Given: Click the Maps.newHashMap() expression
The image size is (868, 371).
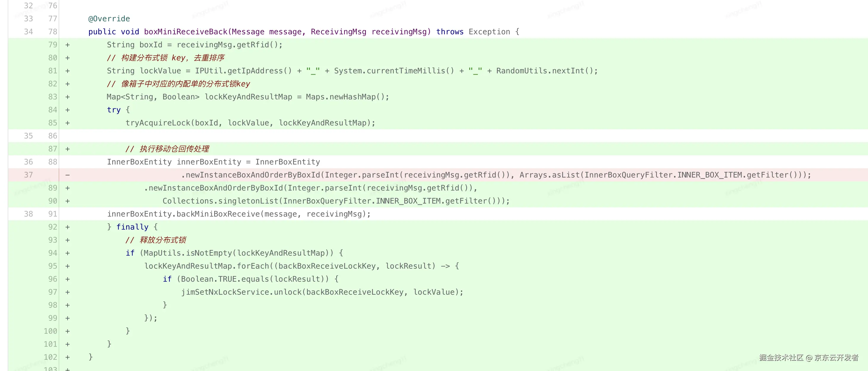Looking at the screenshot, I should click(x=347, y=97).
